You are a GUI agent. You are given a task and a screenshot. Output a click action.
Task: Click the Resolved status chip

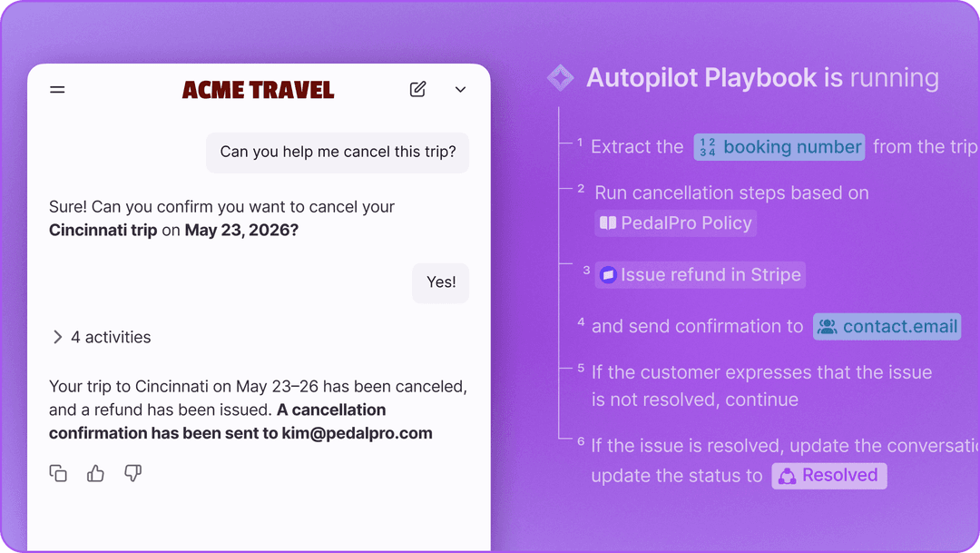click(829, 475)
